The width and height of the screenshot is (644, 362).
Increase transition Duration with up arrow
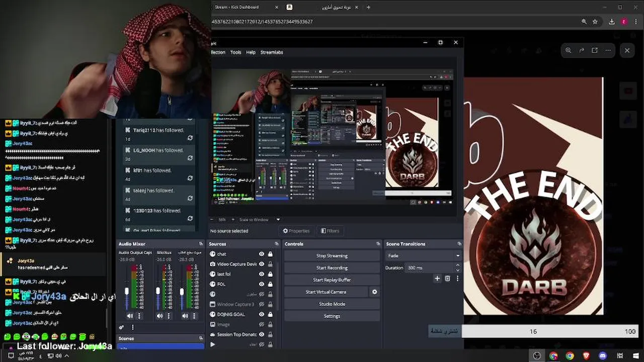pos(458,266)
